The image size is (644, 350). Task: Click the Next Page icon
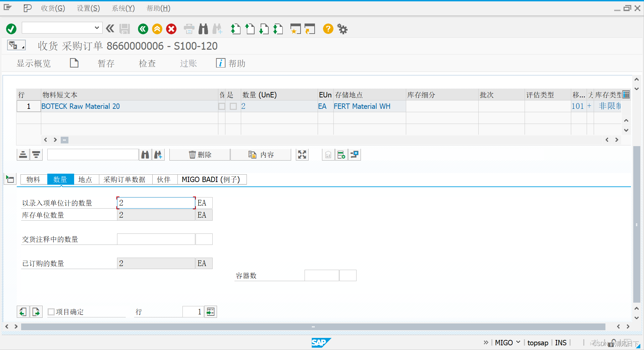264,29
